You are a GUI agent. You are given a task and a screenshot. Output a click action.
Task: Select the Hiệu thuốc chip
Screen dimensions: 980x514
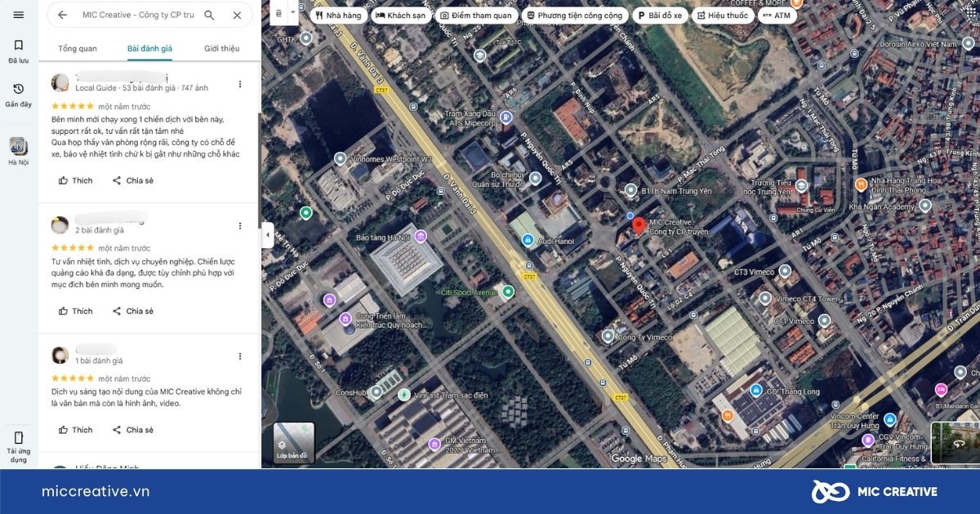click(722, 16)
